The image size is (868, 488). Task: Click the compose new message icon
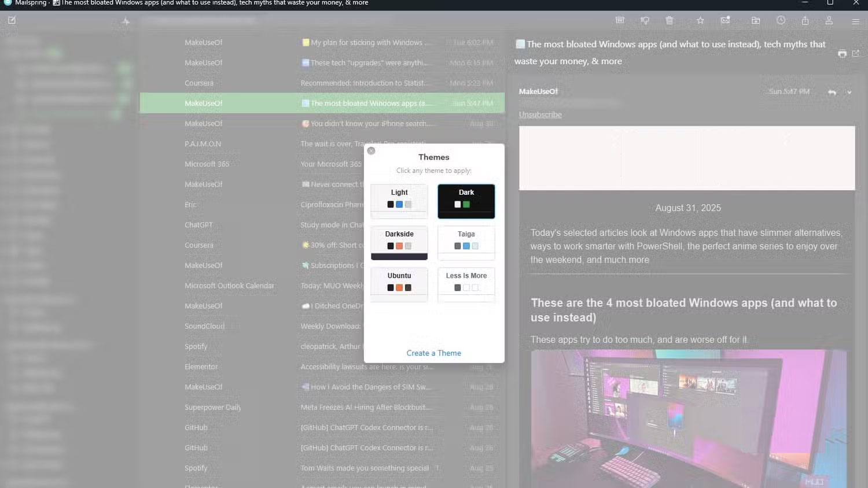12,20
